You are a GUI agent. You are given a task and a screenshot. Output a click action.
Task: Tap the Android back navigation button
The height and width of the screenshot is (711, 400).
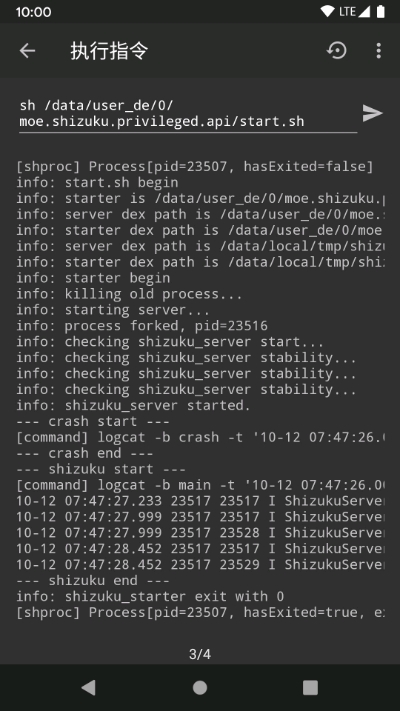(89, 687)
